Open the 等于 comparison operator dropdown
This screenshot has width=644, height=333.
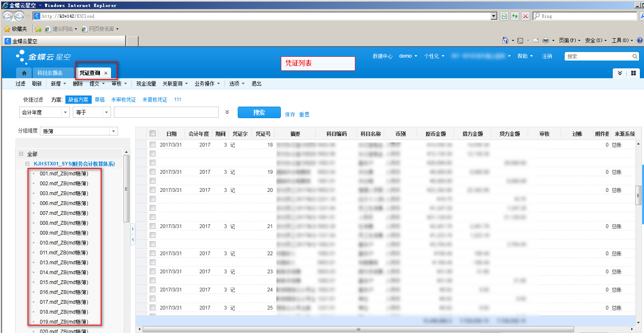click(106, 112)
